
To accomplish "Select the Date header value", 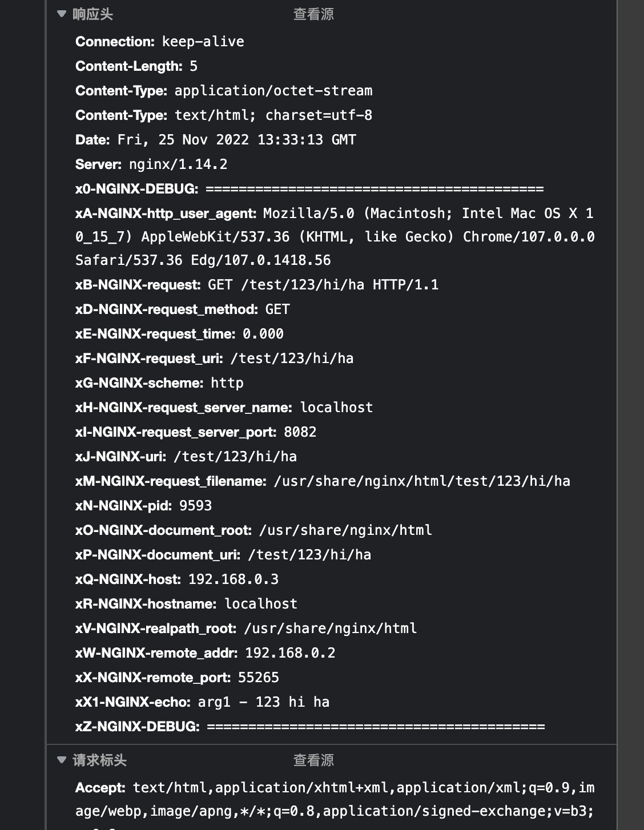I will [237, 140].
